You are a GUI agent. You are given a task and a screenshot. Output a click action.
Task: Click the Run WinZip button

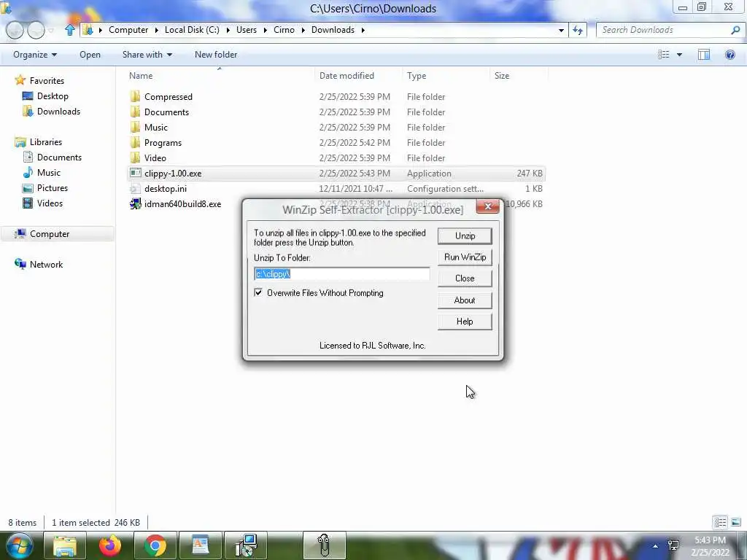[465, 257]
